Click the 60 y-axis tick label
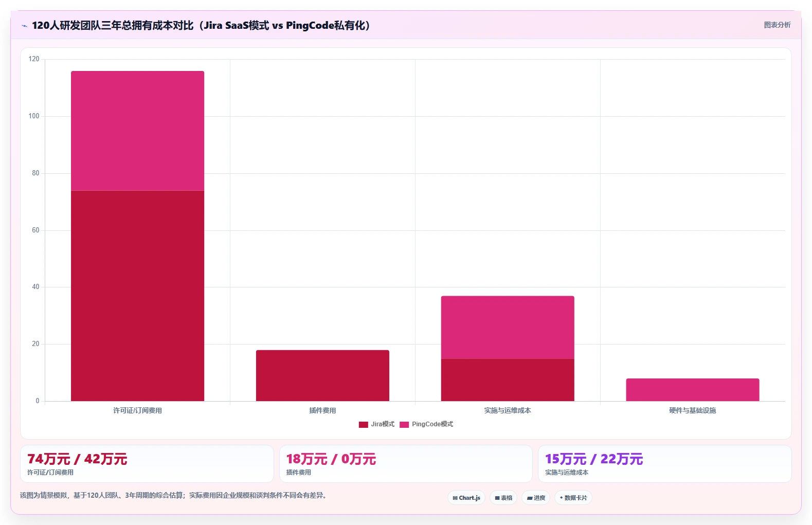812x525 pixels. (x=35, y=230)
